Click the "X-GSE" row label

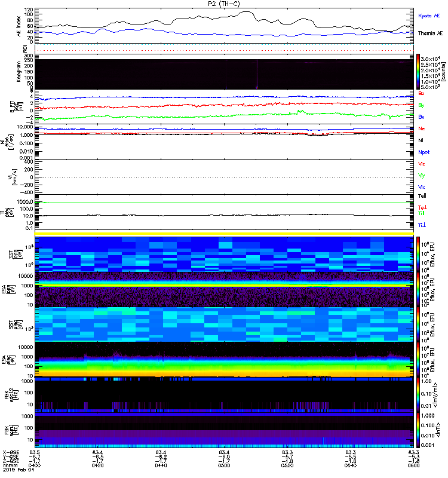(x=11, y=452)
